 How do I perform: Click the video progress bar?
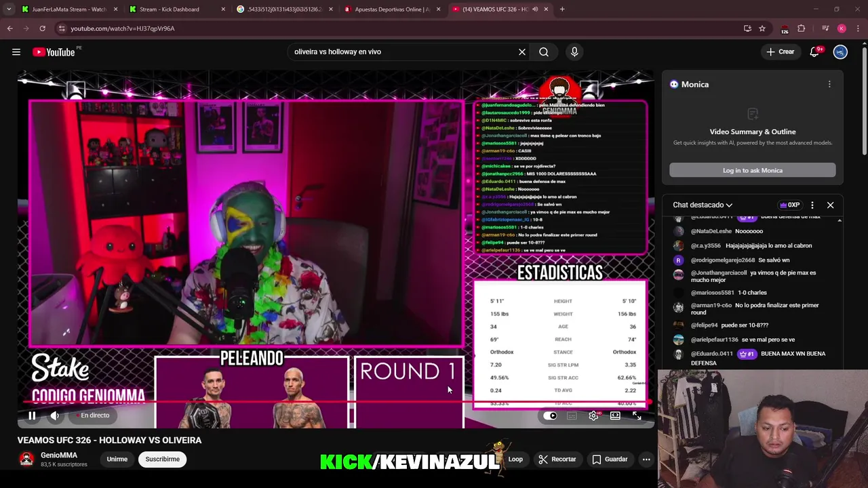336,402
